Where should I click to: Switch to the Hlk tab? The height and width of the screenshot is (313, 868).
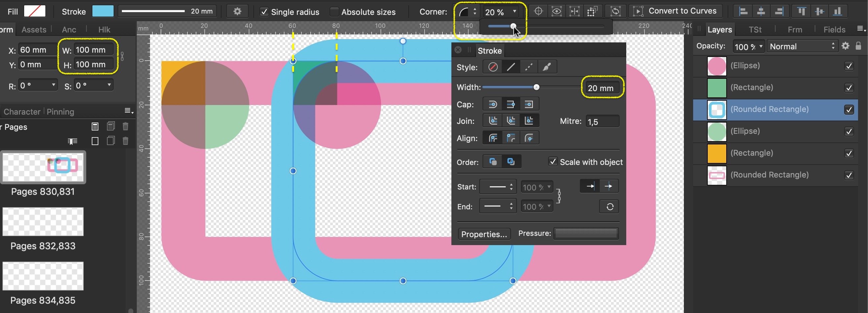pos(104,30)
